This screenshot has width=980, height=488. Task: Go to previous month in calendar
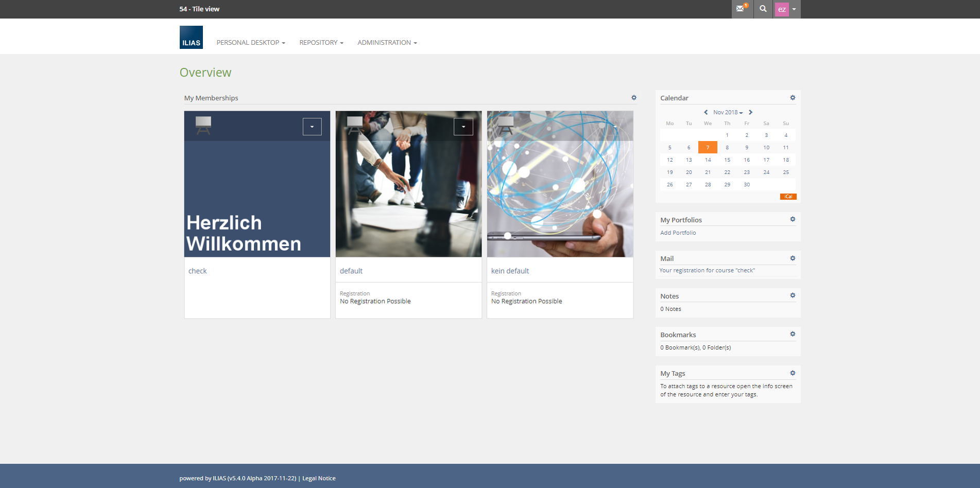tap(706, 112)
